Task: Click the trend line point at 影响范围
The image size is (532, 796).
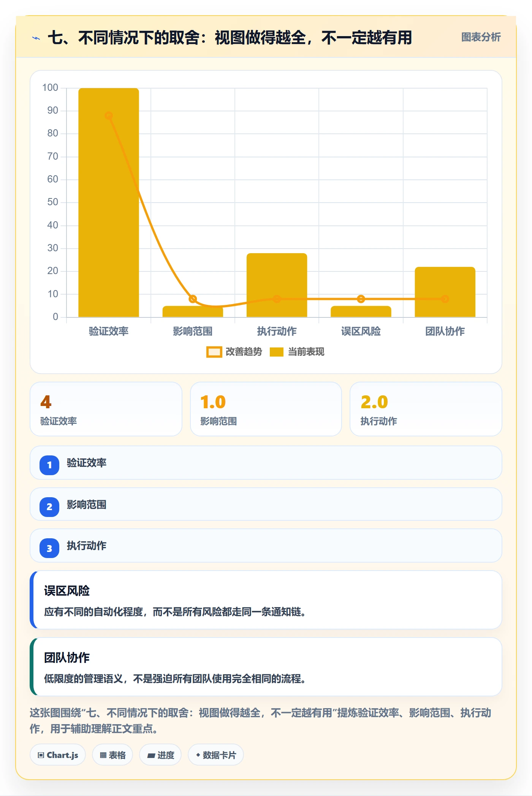Action: click(193, 299)
